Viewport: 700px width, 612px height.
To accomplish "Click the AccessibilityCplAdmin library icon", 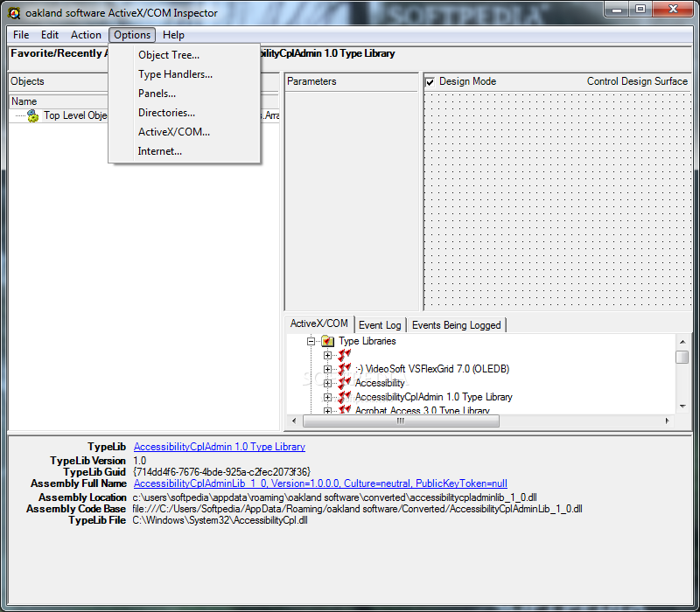I will tap(344, 397).
